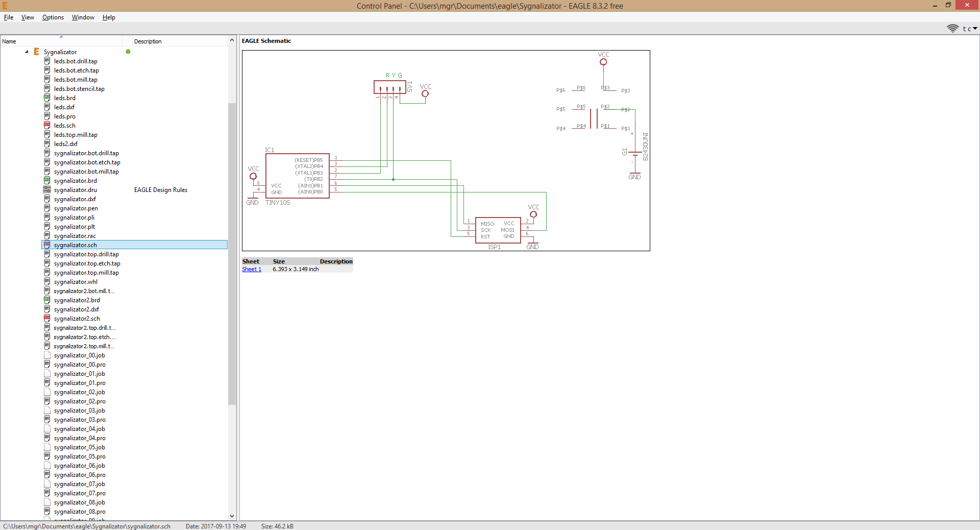Click the schematic preview thumbnail
This screenshot has height=530, width=980.
(446, 150)
